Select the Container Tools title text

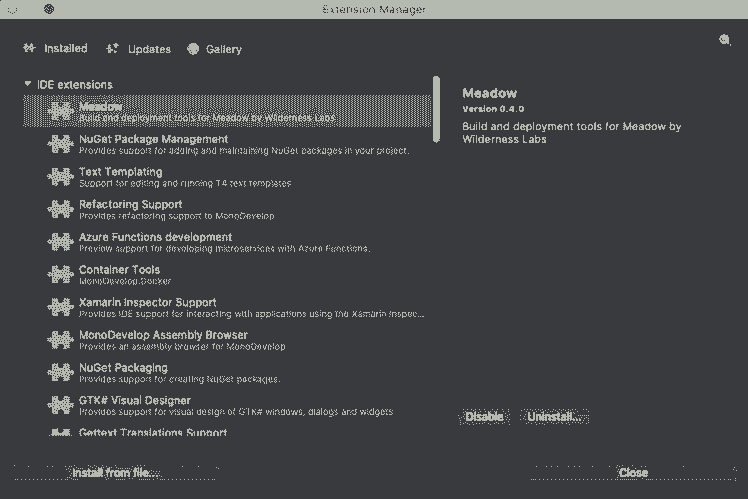[x=119, y=270]
